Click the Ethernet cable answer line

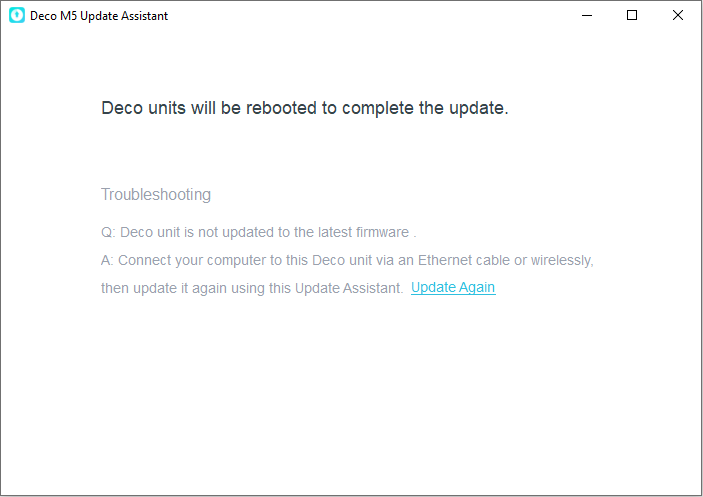[x=347, y=260]
